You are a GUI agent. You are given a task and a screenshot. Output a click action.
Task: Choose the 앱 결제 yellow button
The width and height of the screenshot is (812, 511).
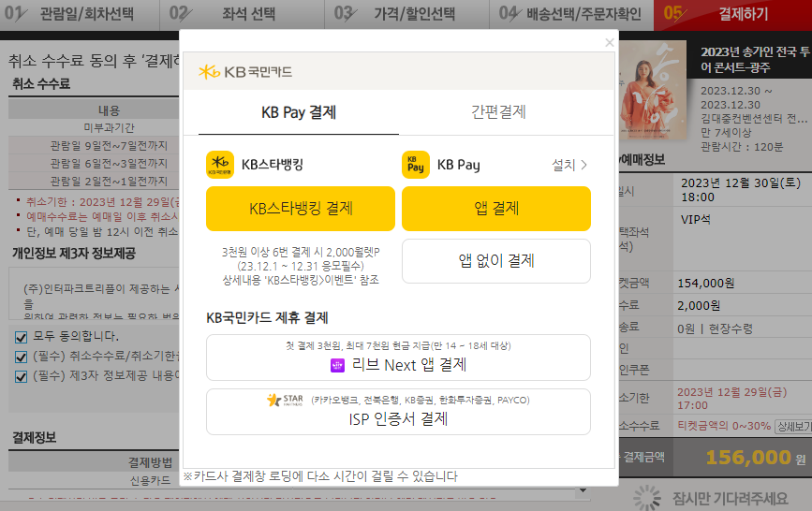(x=496, y=208)
